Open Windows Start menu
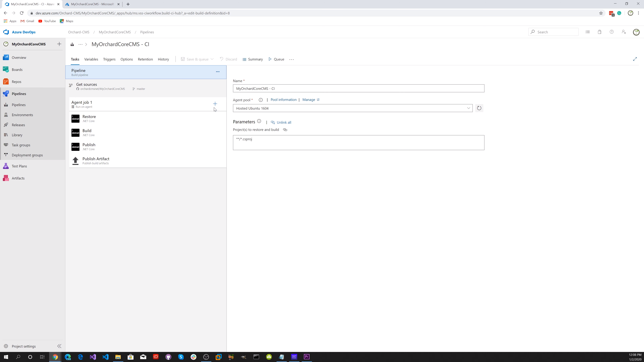The width and height of the screenshot is (644, 362). (6, 357)
